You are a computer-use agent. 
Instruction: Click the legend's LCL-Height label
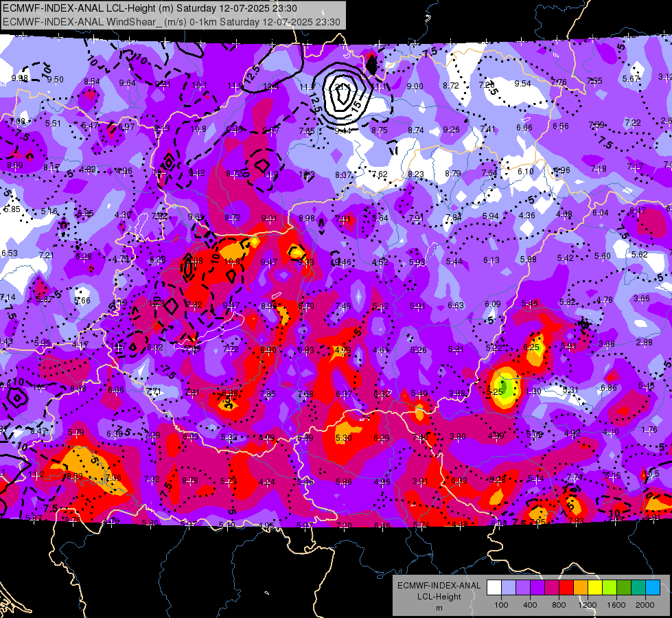[x=439, y=597]
